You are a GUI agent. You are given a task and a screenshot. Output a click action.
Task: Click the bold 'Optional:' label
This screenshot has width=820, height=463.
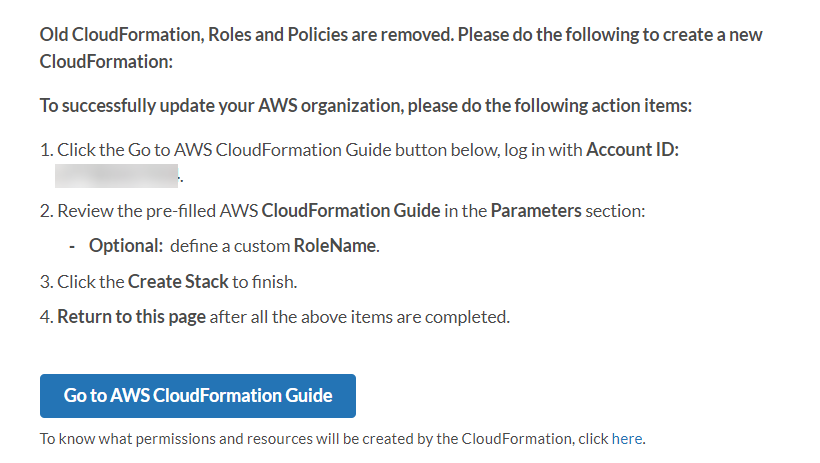coord(125,246)
